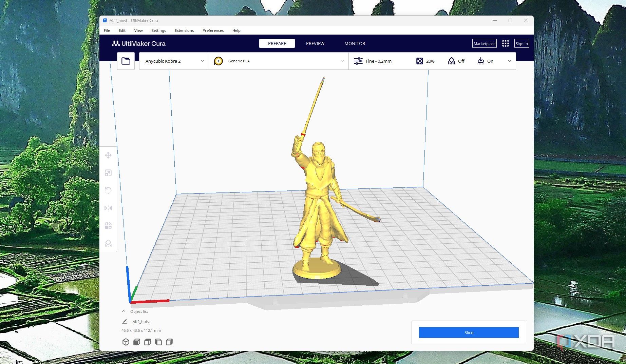Click the Slice button
This screenshot has width=626, height=364.
pos(469,332)
